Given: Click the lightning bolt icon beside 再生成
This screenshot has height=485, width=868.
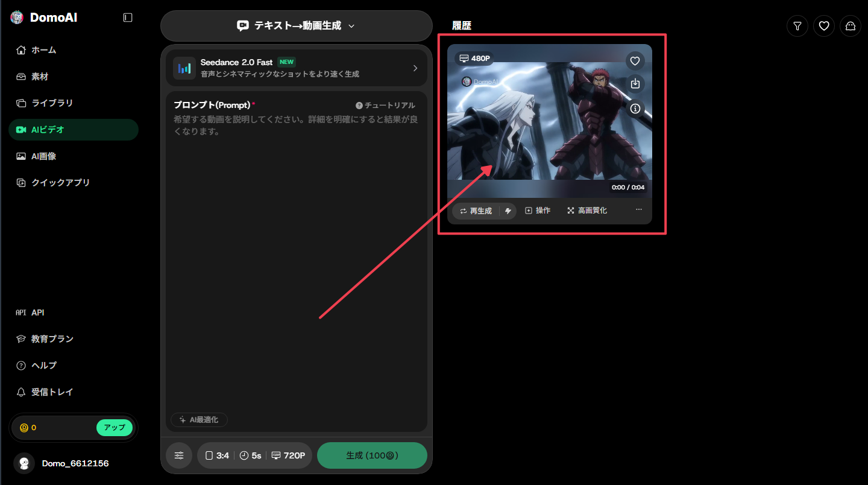Looking at the screenshot, I should (x=508, y=211).
